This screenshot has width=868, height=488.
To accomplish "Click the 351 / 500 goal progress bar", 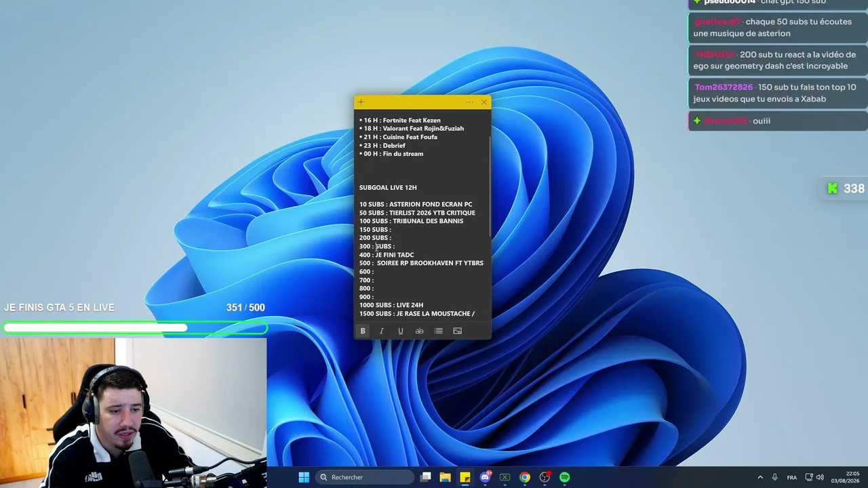I will (134, 328).
